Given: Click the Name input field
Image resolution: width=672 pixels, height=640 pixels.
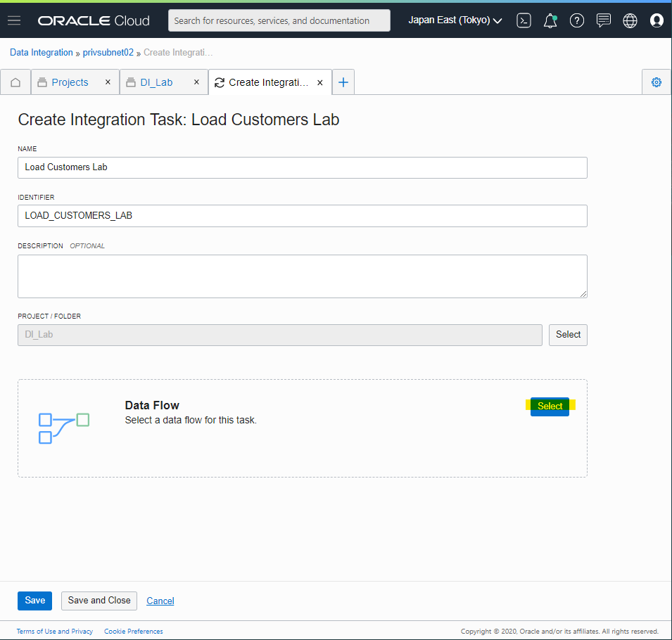Looking at the screenshot, I should [x=302, y=167].
